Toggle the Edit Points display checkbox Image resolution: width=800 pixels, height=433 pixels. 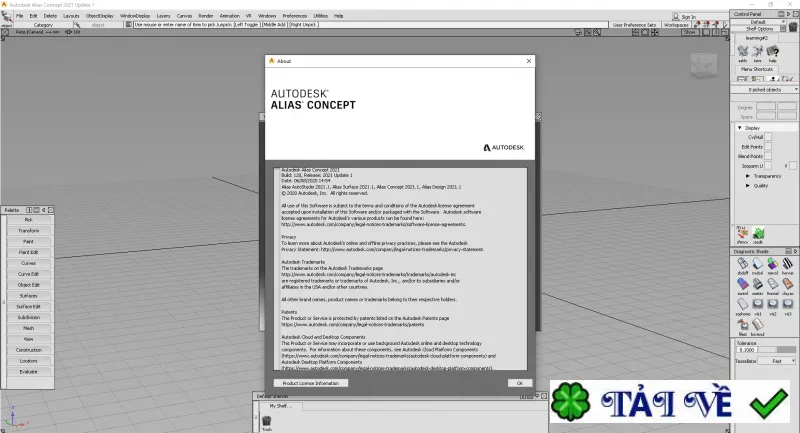click(x=768, y=146)
